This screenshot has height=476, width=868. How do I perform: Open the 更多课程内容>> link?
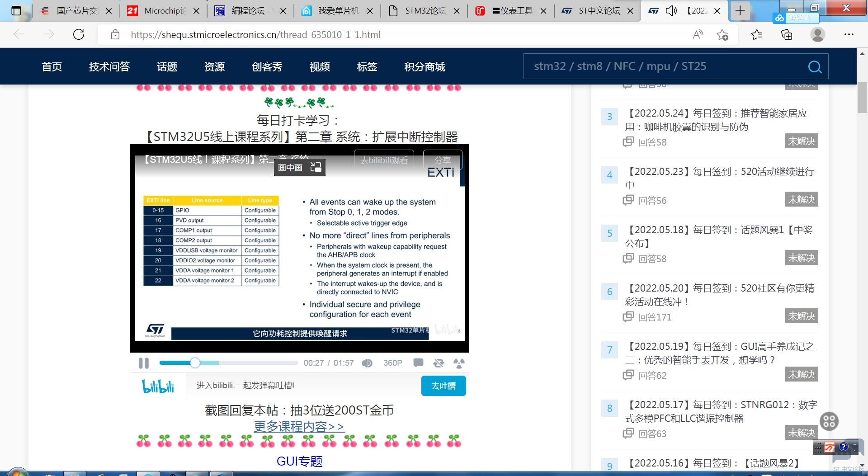pos(299,426)
